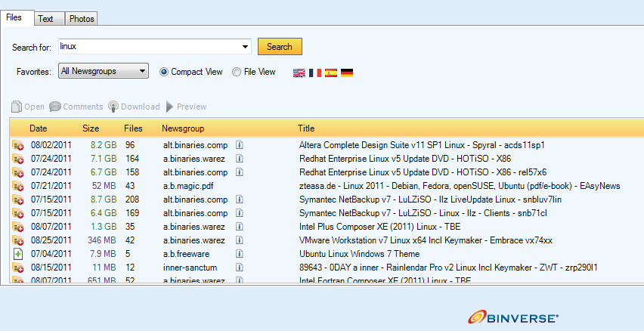
Task: Open info icon for Symantec snbluv7lin row
Action: pyautogui.click(x=240, y=200)
